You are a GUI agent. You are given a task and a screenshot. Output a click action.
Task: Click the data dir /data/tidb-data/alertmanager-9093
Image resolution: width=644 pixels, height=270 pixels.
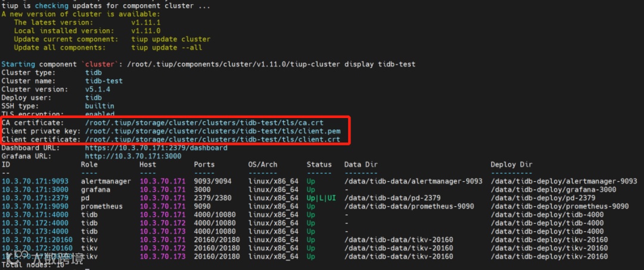point(413,181)
